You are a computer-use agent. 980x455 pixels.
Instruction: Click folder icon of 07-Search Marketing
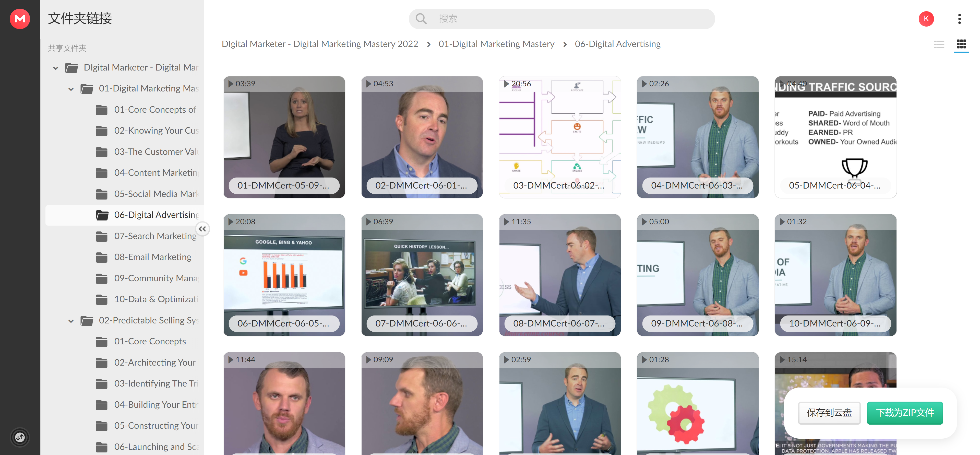coord(101,237)
